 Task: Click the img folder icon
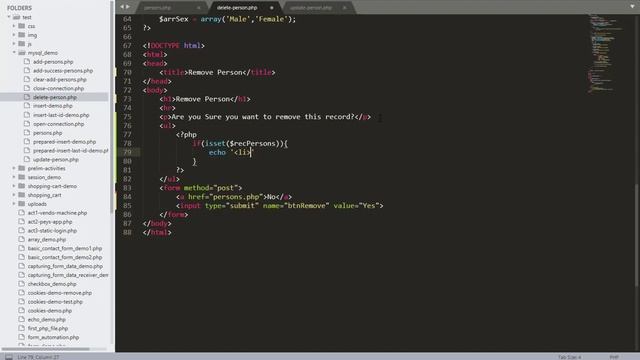[22, 35]
